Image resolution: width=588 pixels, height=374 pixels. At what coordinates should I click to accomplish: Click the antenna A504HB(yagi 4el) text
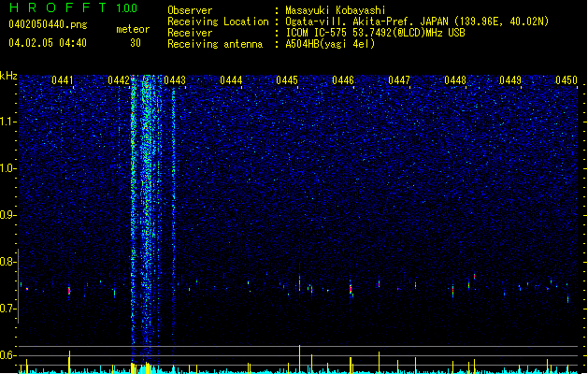click(330, 44)
